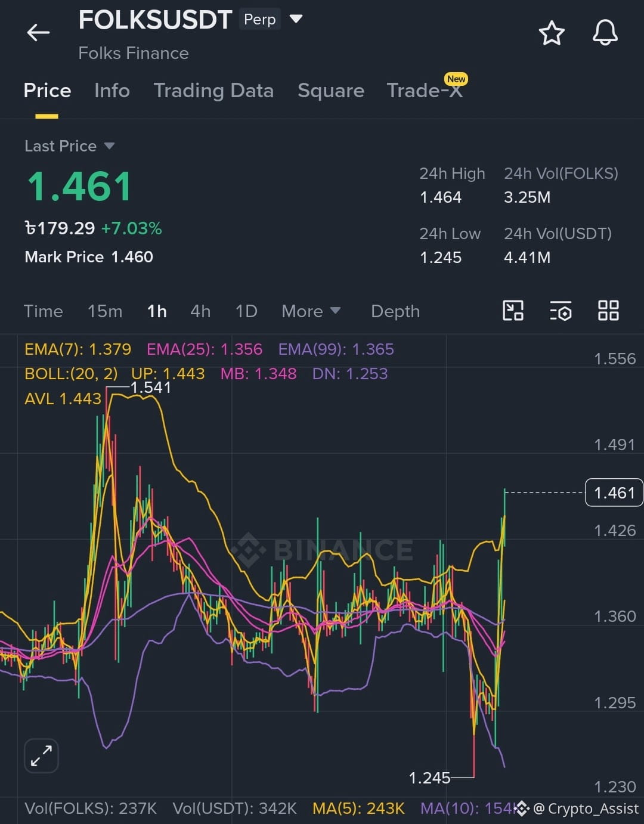Switch to the Price tab
This screenshot has width=644, height=824.
coord(47,91)
